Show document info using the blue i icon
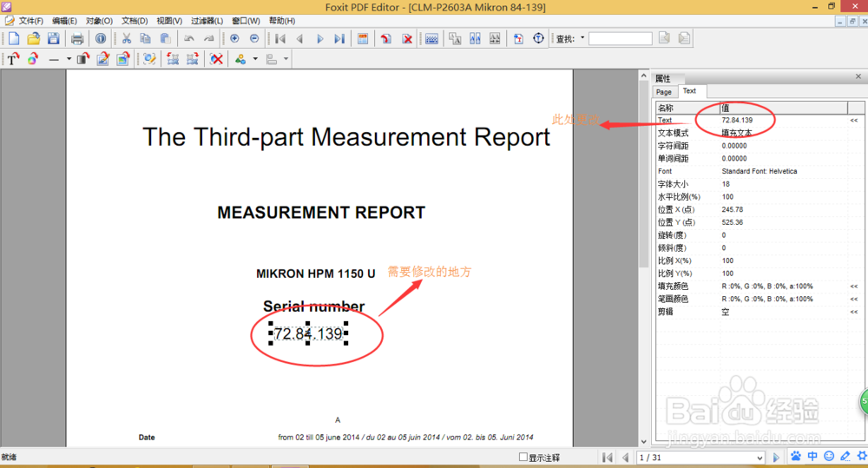868x468 pixels. tap(100, 39)
